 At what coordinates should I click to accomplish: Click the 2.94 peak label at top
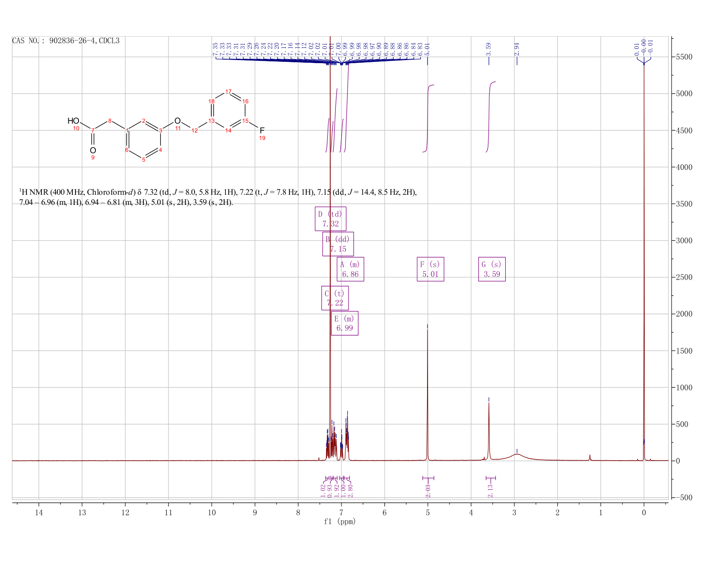tap(517, 49)
